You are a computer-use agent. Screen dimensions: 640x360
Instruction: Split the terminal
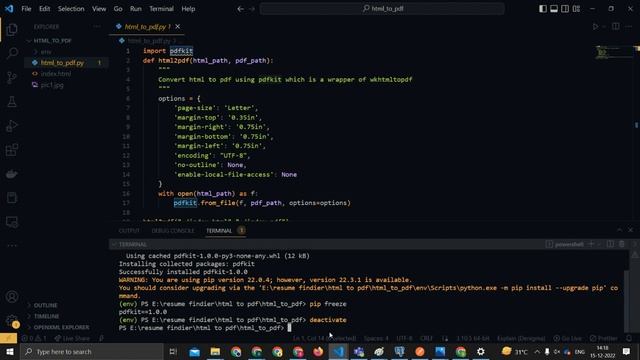click(x=610, y=244)
